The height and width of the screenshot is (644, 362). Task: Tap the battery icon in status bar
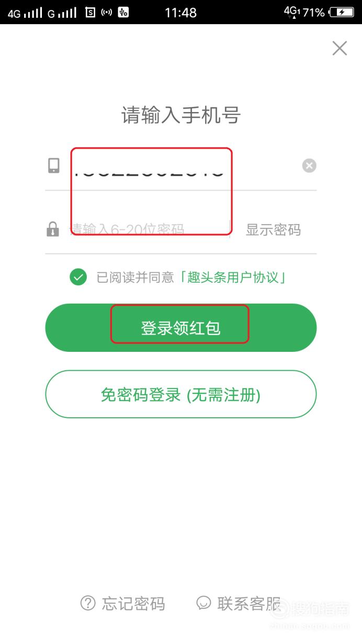(342, 12)
